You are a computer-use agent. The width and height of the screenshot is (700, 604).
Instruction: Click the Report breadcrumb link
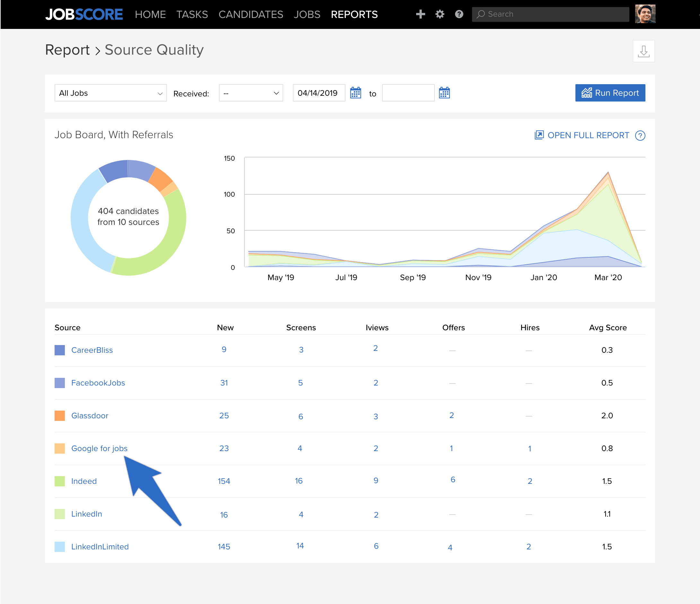coord(67,50)
